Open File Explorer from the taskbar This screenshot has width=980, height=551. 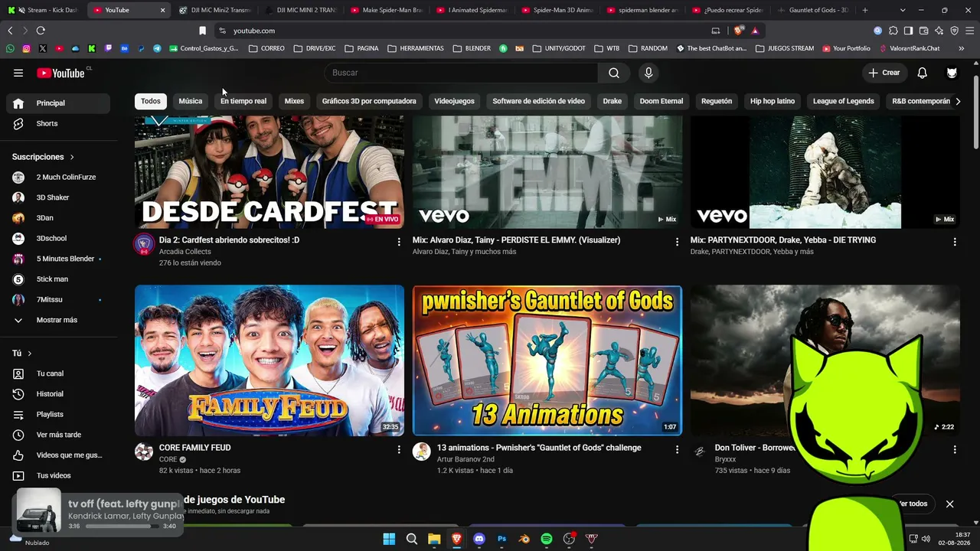tap(434, 539)
